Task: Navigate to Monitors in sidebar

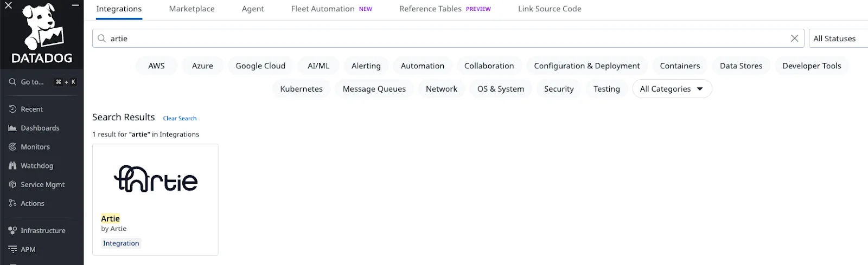Action: [35, 147]
